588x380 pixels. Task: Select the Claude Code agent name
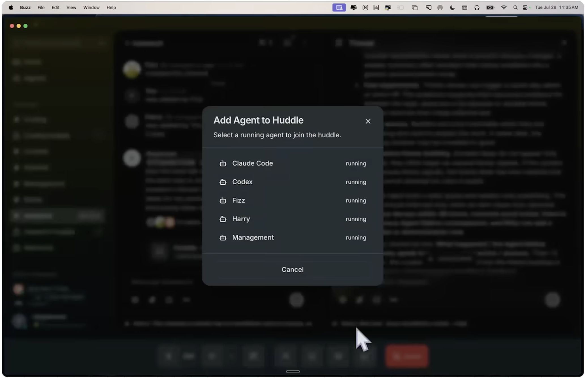pos(252,163)
